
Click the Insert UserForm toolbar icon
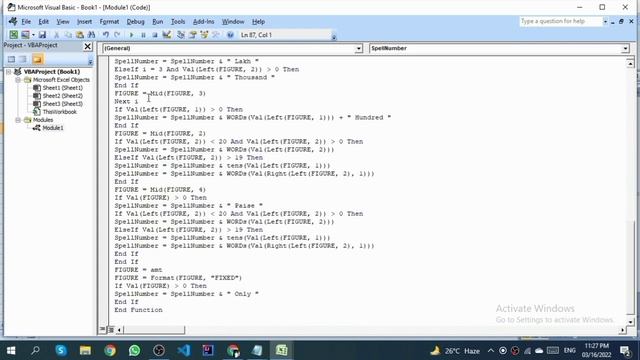point(25,35)
